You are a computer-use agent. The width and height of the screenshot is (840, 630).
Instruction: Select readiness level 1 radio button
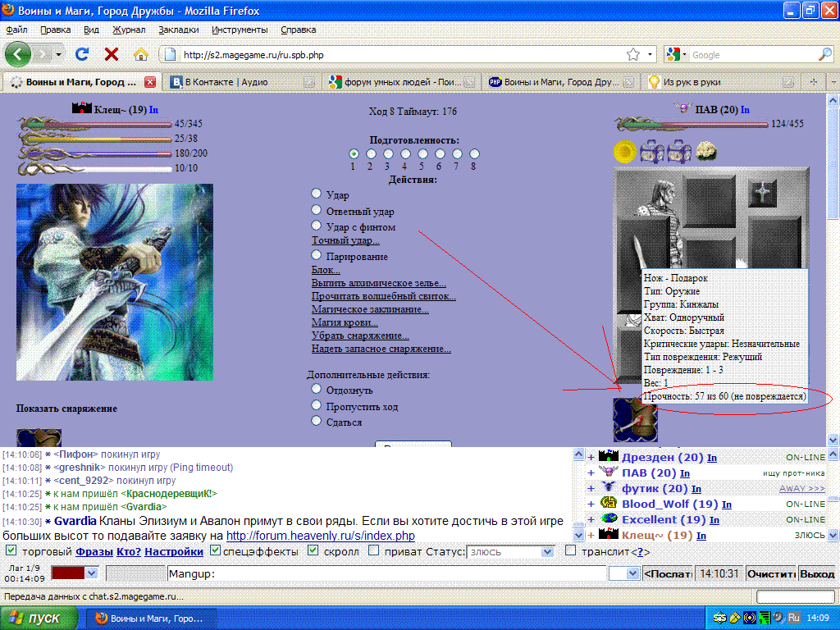click(x=354, y=153)
